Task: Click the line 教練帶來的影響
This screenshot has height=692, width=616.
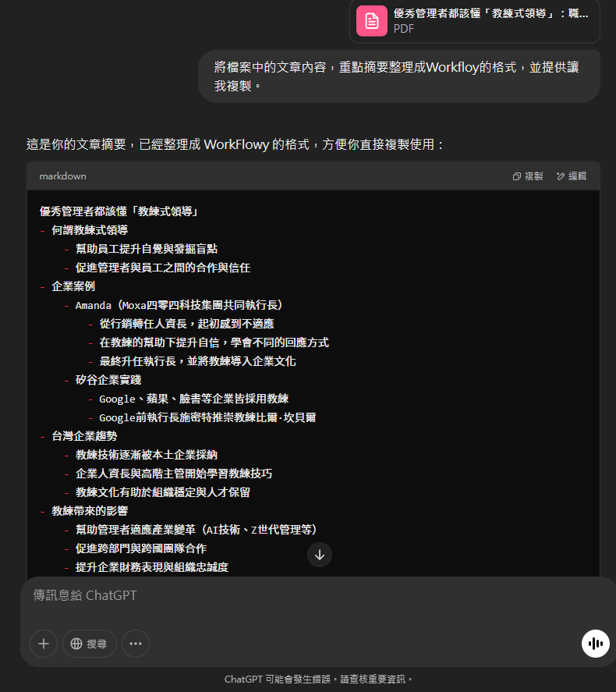Action: pyautogui.click(x=90, y=511)
